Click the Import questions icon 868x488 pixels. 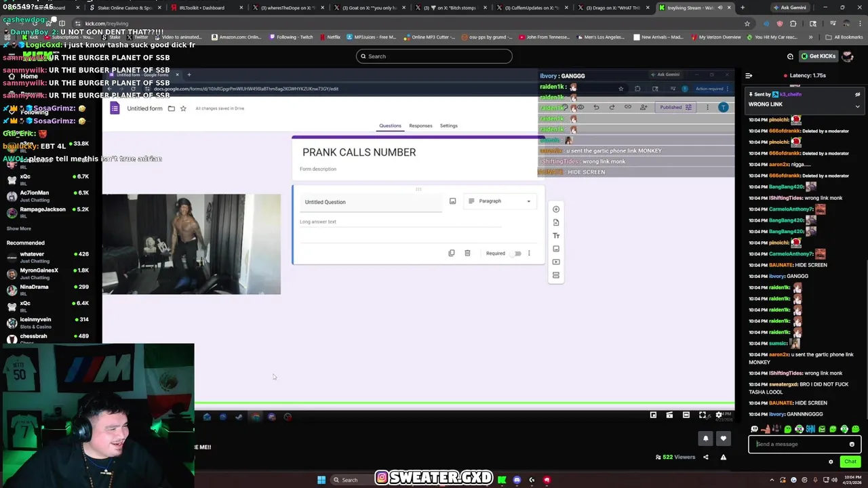(556, 222)
